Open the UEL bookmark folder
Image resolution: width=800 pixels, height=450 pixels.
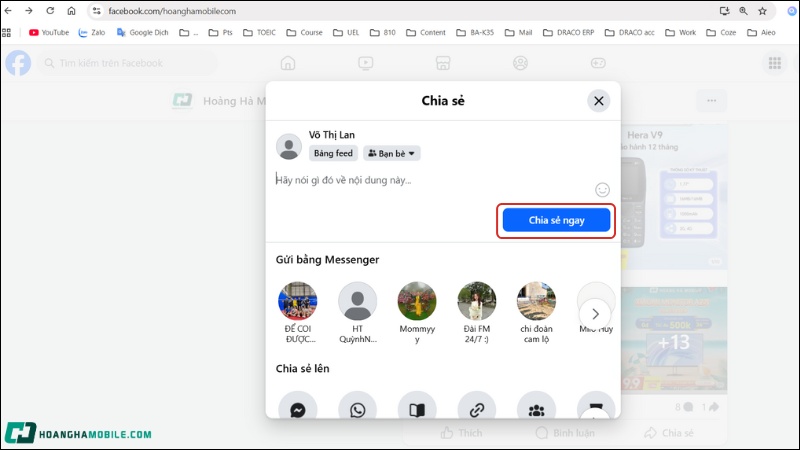click(346, 33)
